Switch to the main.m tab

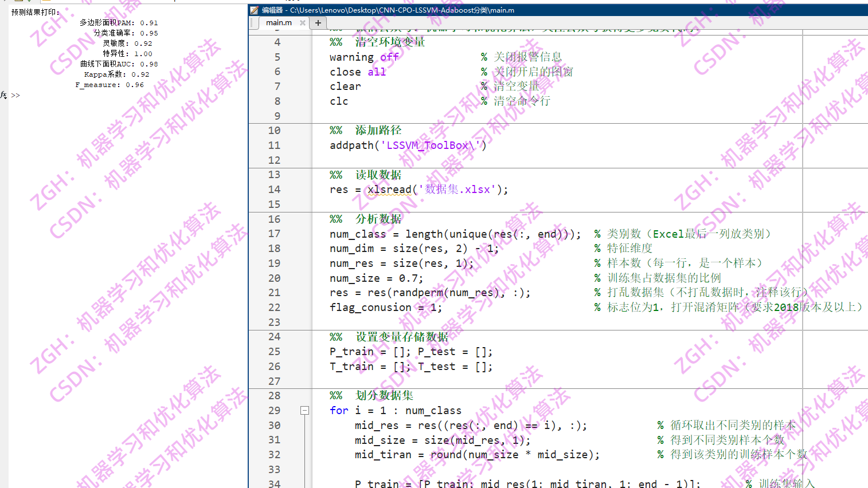click(x=279, y=23)
